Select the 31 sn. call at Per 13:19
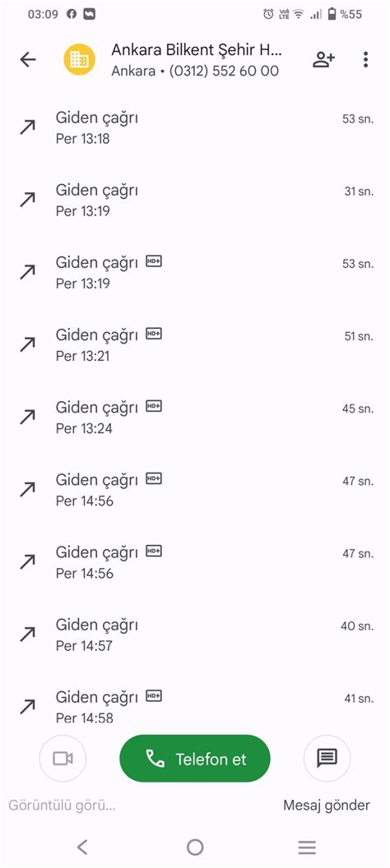Image resolution: width=390 pixels, height=868 pixels. coord(195,200)
